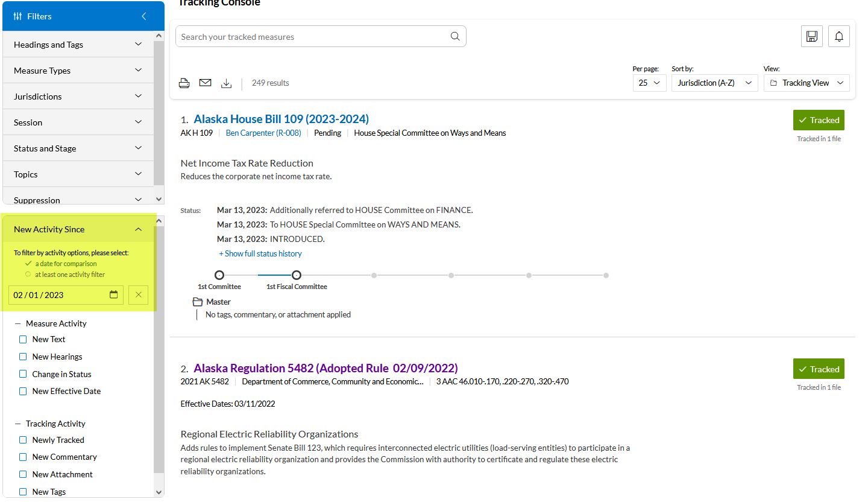Clear the date with the X button
This screenshot has height=502, width=868.
[138, 295]
